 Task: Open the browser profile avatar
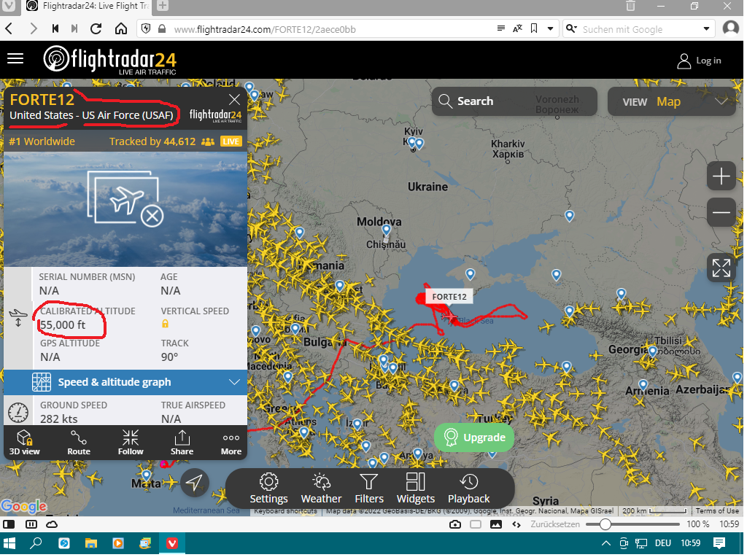731,28
